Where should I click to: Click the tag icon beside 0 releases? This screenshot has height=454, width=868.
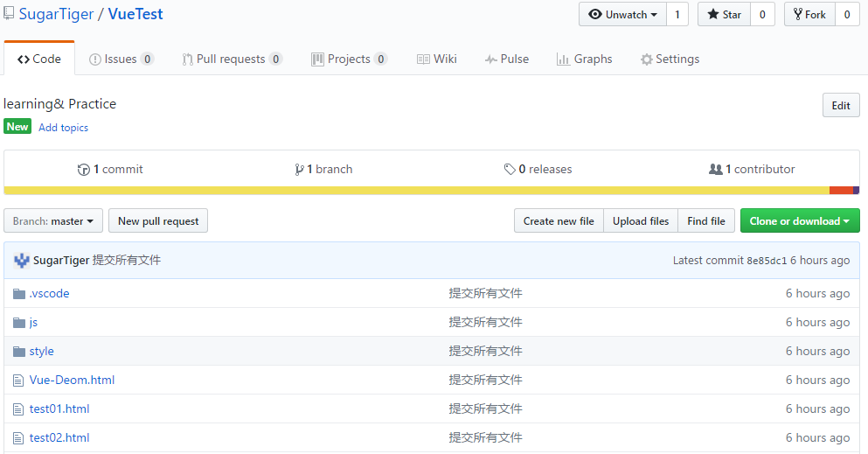point(510,170)
